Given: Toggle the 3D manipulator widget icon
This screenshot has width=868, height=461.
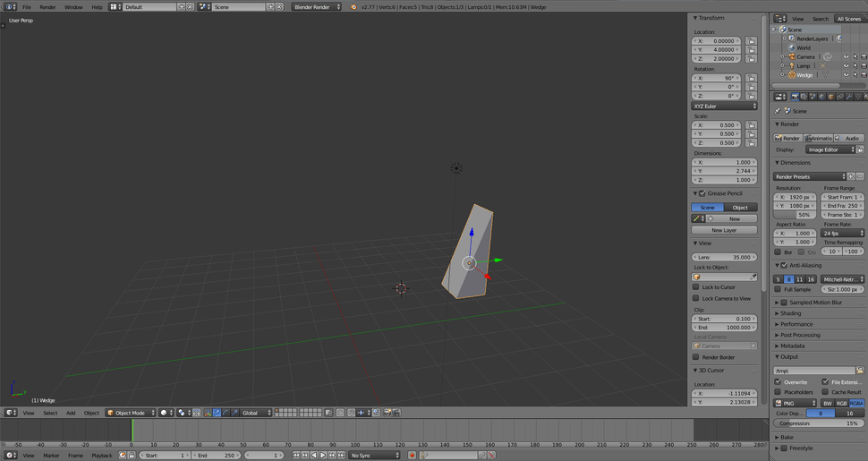Looking at the screenshot, I should (x=207, y=413).
